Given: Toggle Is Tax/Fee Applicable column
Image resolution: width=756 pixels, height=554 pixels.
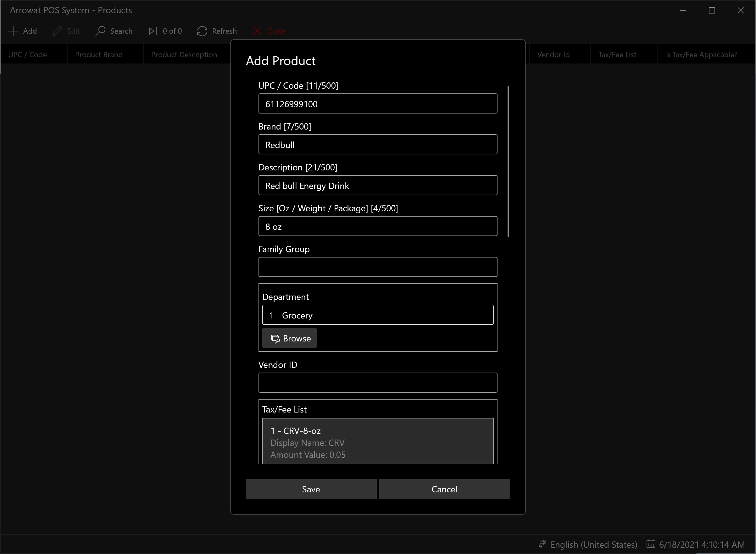Looking at the screenshot, I should 702,55.
